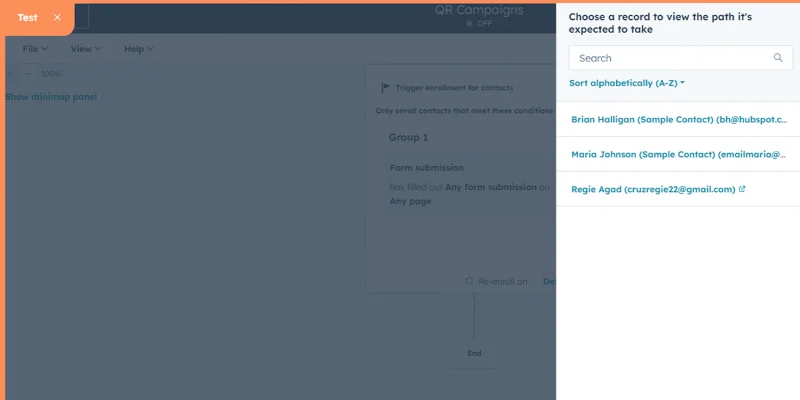Click the OFF workflow status indicator
This screenshot has height=400, width=800.
(479, 23)
